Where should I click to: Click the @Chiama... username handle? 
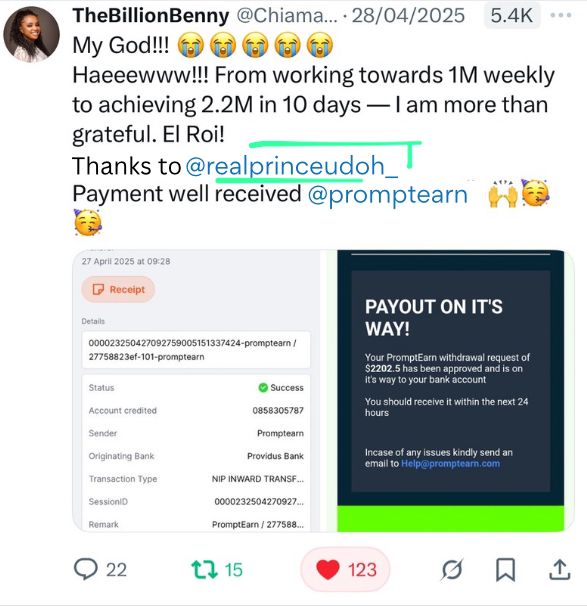click(x=287, y=16)
